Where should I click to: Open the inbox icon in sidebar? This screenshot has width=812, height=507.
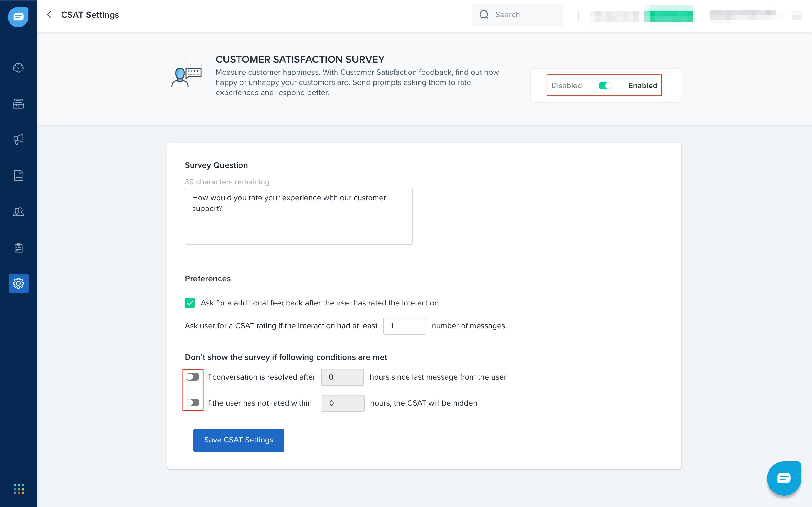(x=18, y=104)
